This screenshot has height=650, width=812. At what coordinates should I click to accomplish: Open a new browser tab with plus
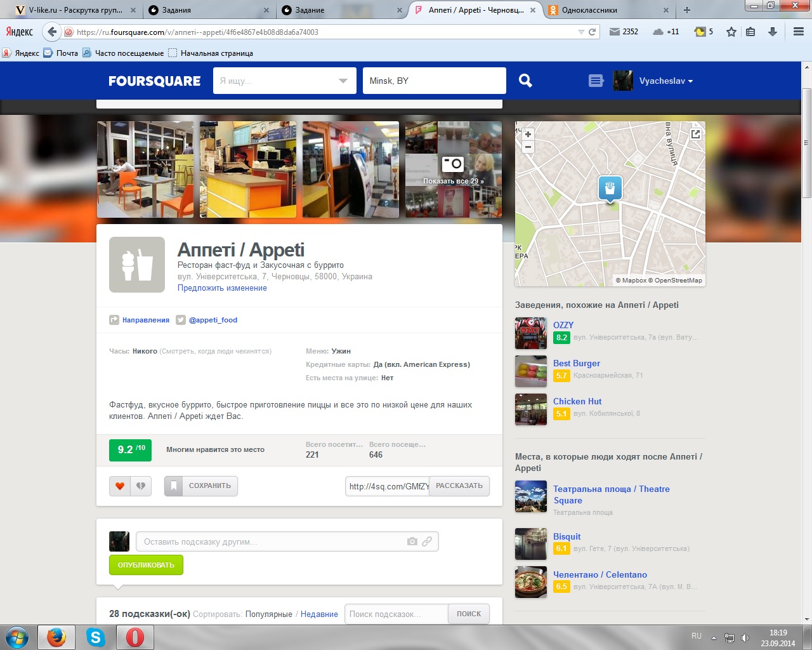tap(687, 10)
